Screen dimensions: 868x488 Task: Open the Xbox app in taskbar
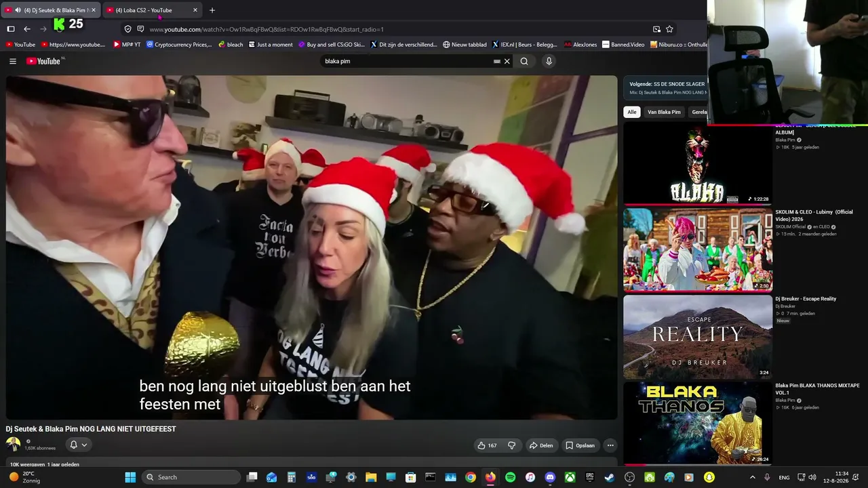click(570, 477)
